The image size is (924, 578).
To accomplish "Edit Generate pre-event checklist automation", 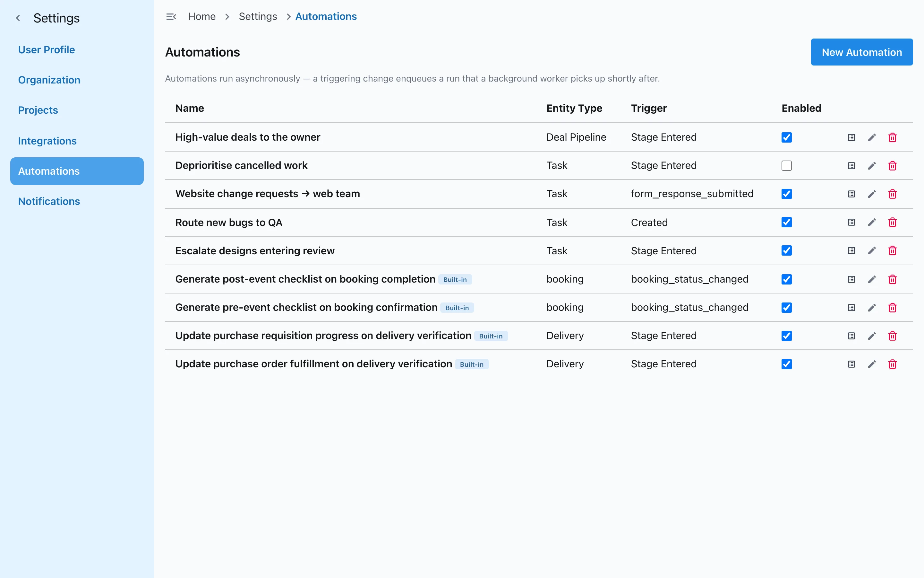I will point(872,308).
